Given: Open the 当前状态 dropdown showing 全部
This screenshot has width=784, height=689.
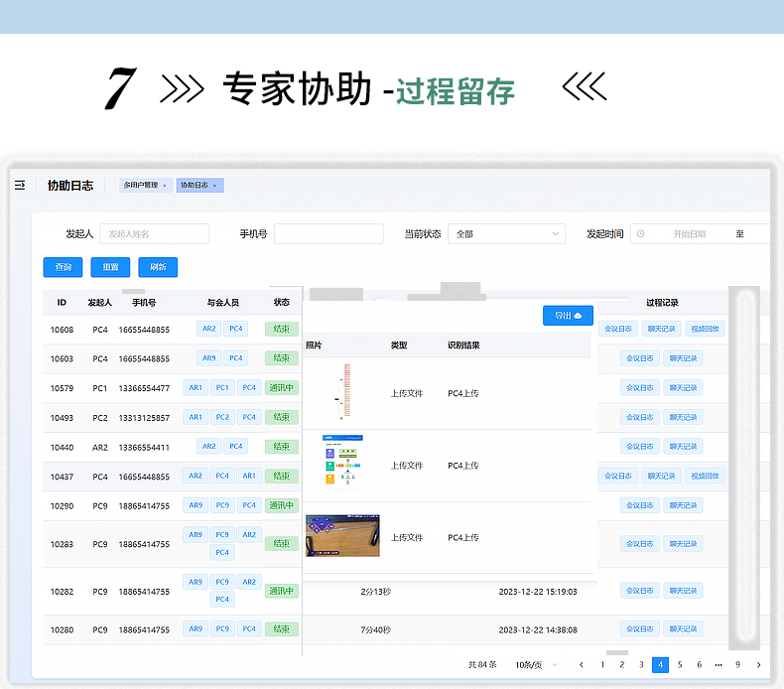Looking at the screenshot, I should 506,234.
